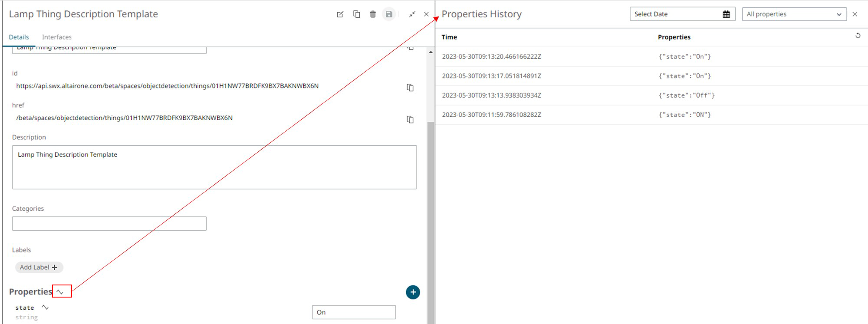Viewport: 868px width, 324px height.
Task: Delete the template with trash icon
Action: (x=373, y=14)
